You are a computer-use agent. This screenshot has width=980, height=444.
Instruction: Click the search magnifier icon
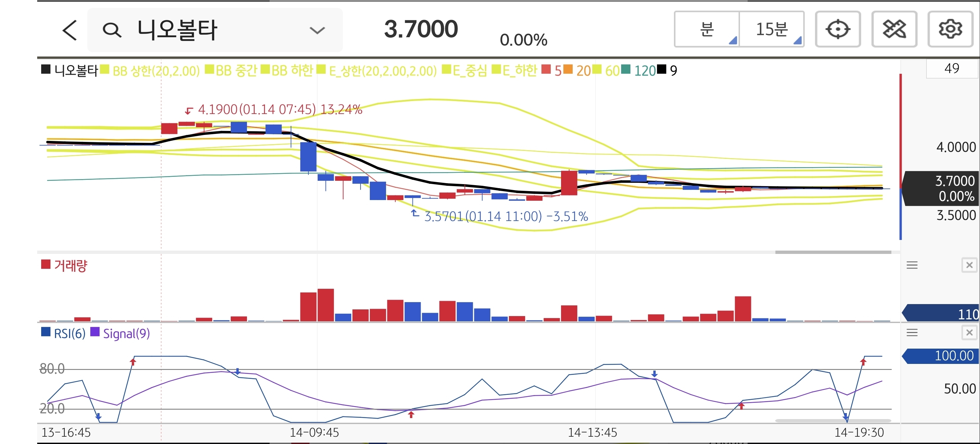pyautogui.click(x=112, y=30)
